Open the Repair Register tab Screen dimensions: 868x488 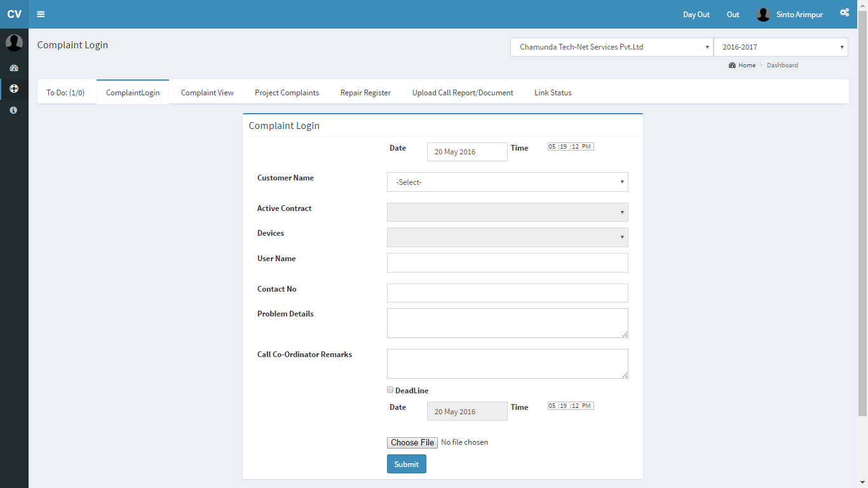coord(365,93)
